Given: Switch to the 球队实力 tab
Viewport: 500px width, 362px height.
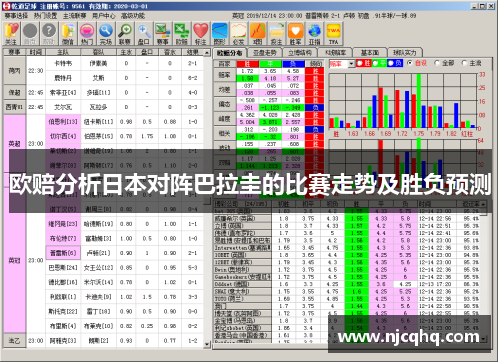Looking at the screenshot, I should tap(405, 53).
